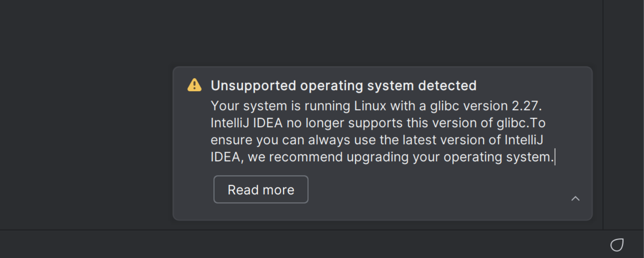Select the 'Unsupported operating system detected' title
This screenshot has height=258, width=644.
pyautogui.click(x=343, y=86)
